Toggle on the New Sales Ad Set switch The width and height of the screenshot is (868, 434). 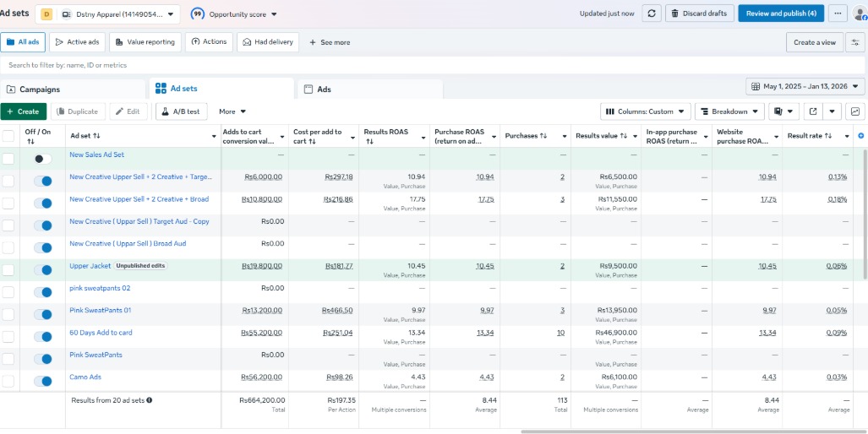pyautogui.click(x=42, y=159)
